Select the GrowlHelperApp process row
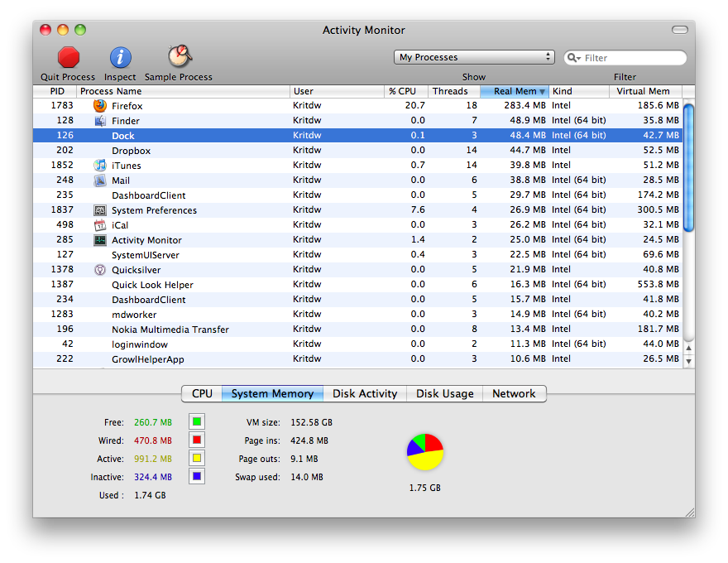728x563 pixels. (357, 359)
